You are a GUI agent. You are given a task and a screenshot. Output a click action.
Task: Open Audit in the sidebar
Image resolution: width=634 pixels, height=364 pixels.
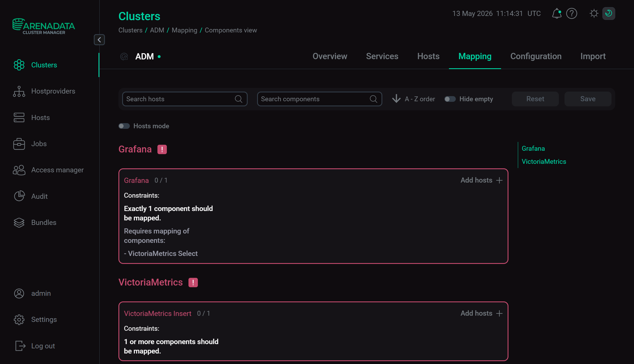pyautogui.click(x=40, y=197)
